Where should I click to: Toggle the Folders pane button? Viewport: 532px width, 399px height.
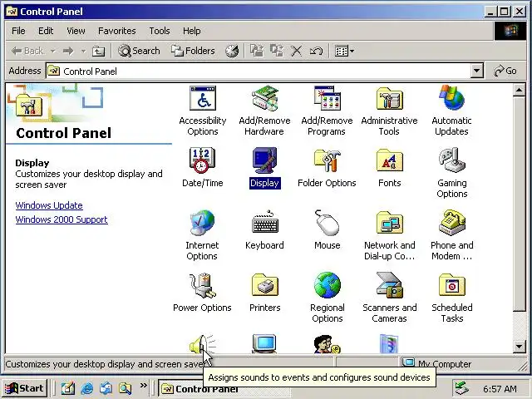pos(193,51)
